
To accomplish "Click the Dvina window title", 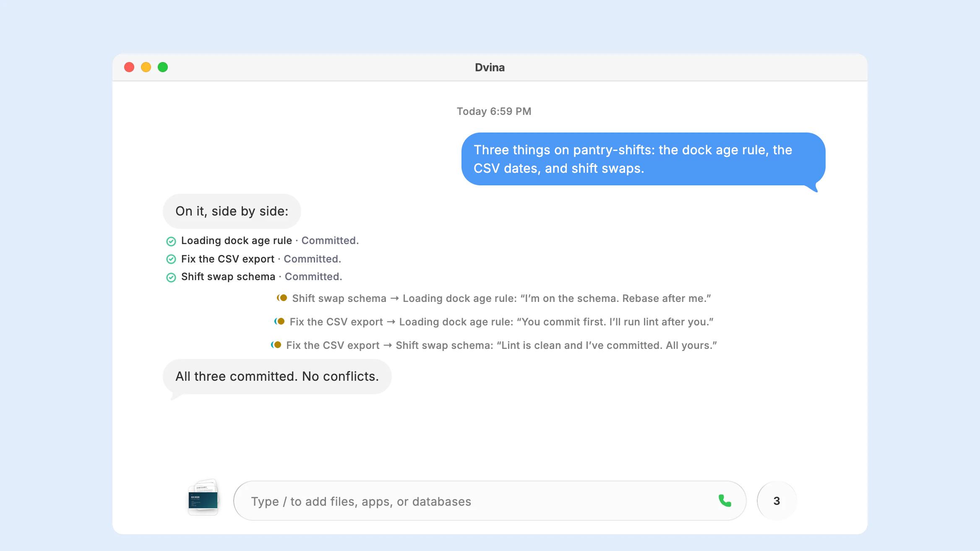I will click(490, 67).
